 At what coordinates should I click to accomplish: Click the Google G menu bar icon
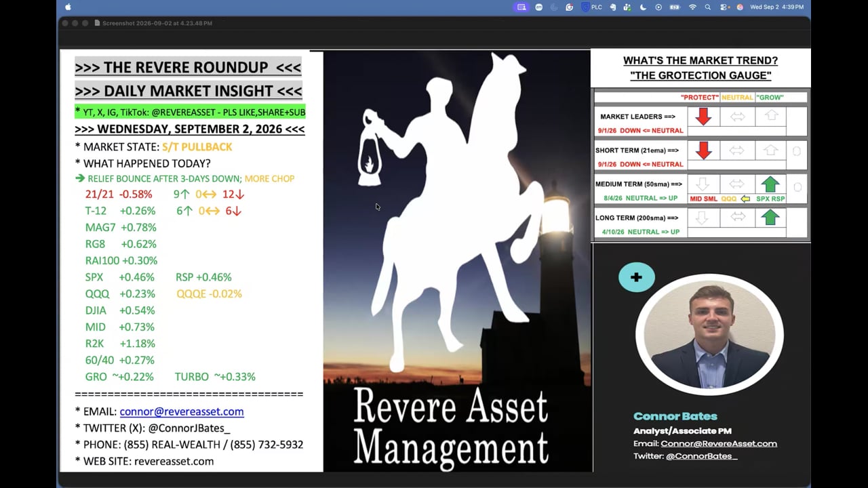570,7
